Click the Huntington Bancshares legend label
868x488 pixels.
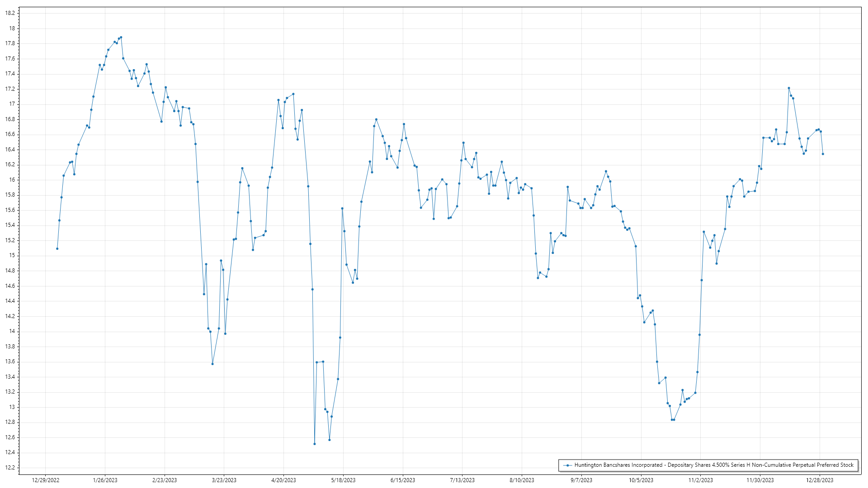714,465
